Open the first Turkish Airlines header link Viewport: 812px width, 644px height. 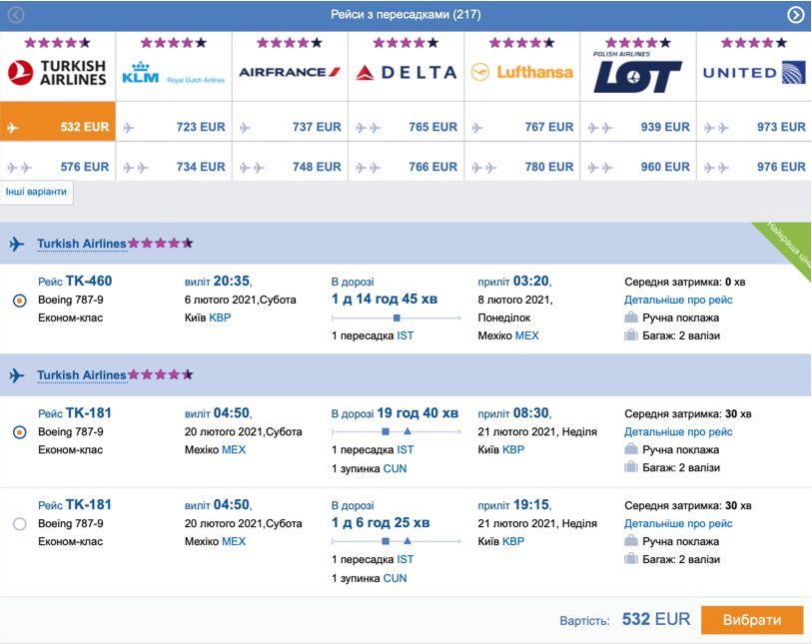tap(81, 244)
